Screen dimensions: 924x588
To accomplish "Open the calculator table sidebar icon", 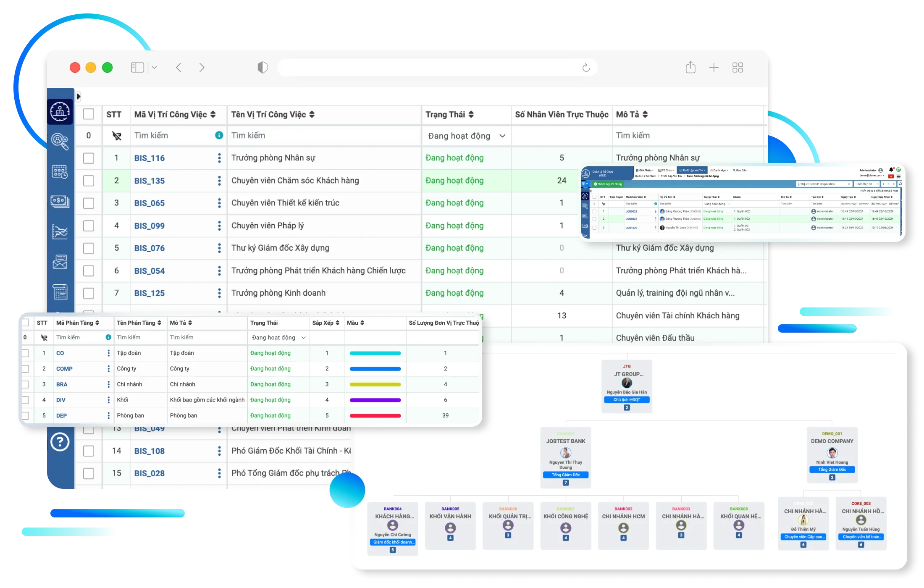I will 60,291.
